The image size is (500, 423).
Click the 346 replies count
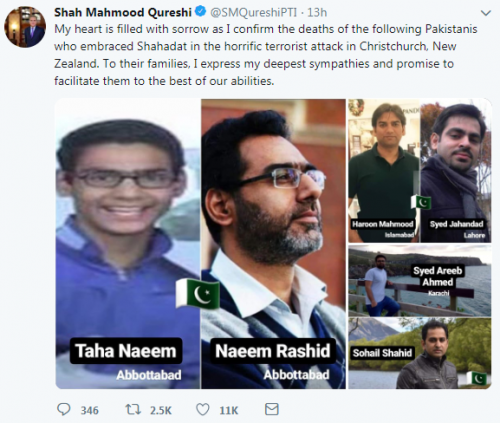click(x=89, y=410)
